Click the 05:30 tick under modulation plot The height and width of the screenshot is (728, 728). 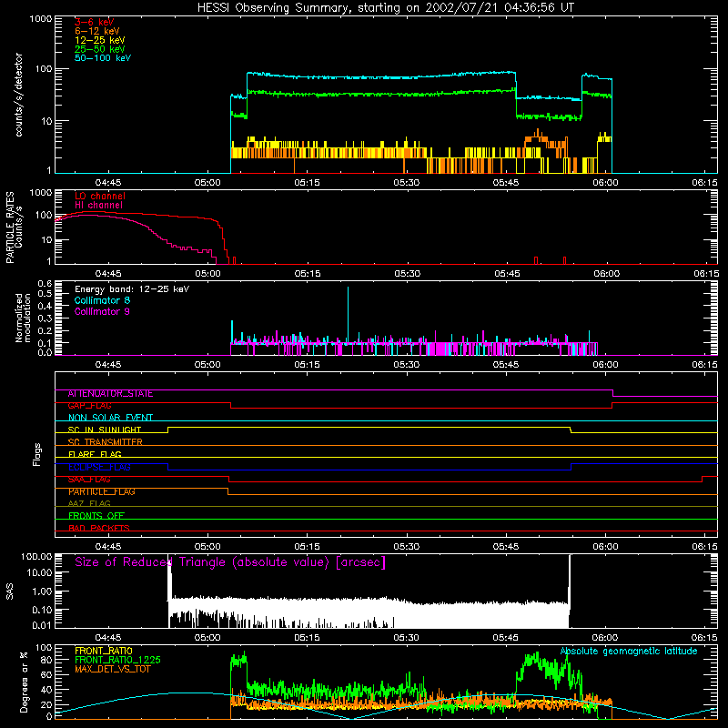[406, 365]
